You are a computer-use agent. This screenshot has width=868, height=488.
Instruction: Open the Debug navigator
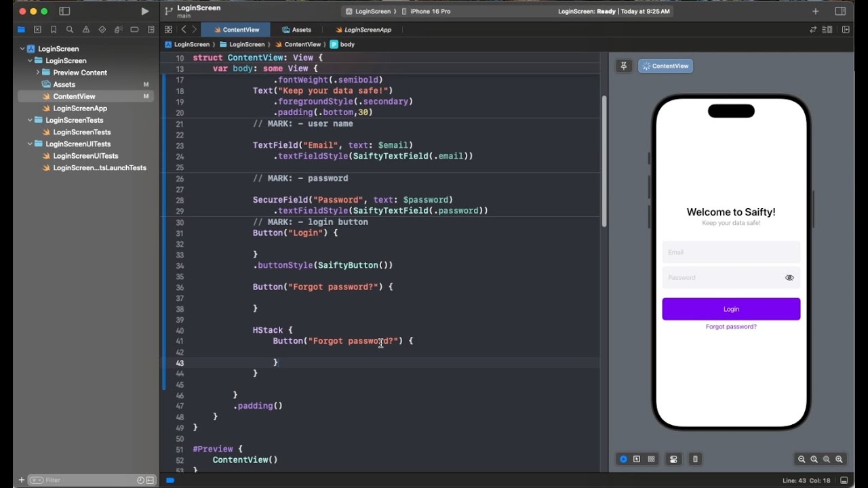click(x=119, y=30)
